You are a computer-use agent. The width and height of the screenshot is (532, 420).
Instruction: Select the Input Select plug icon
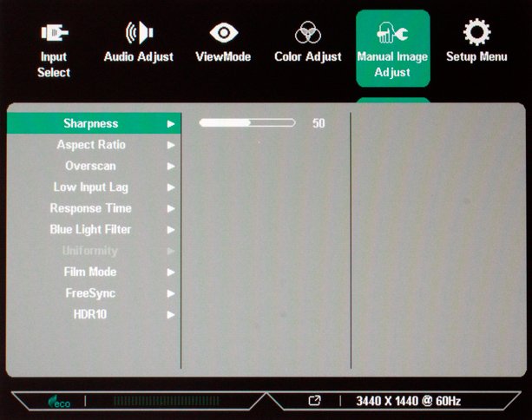[x=54, y=34]
